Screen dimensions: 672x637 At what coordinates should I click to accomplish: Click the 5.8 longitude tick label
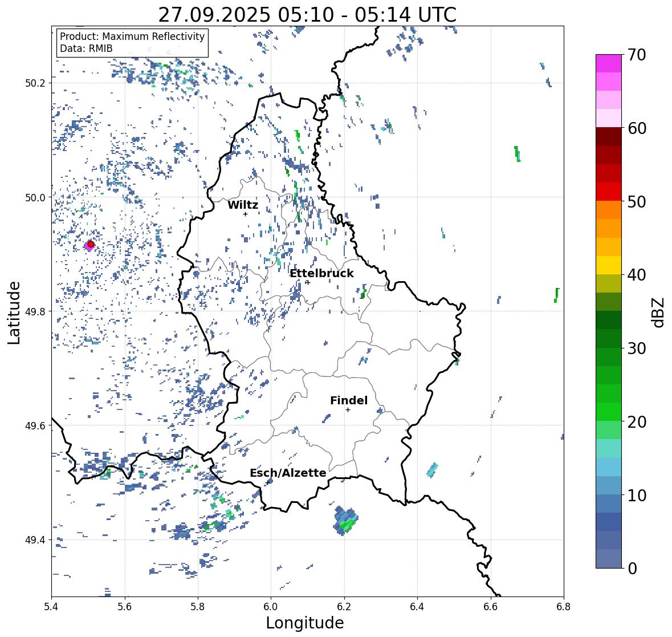(198, 607)
